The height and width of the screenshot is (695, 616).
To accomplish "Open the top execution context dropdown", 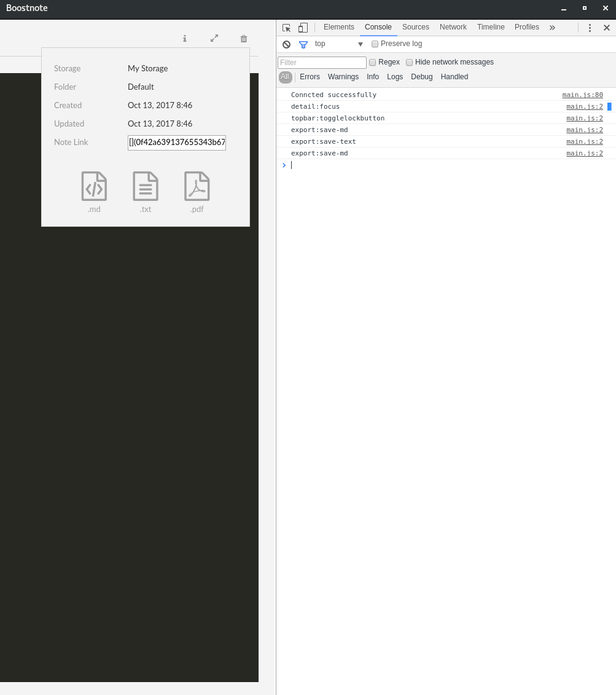I will (x=339, y=44).
